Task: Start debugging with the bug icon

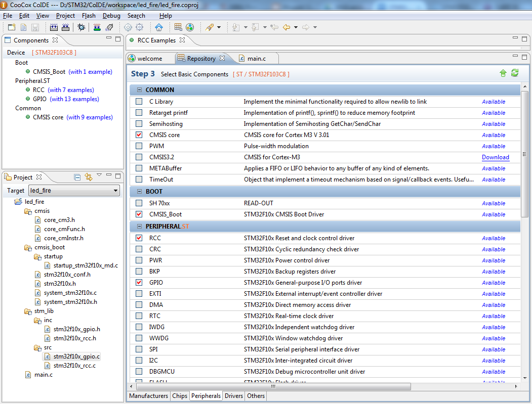Action: pos(80,27)
